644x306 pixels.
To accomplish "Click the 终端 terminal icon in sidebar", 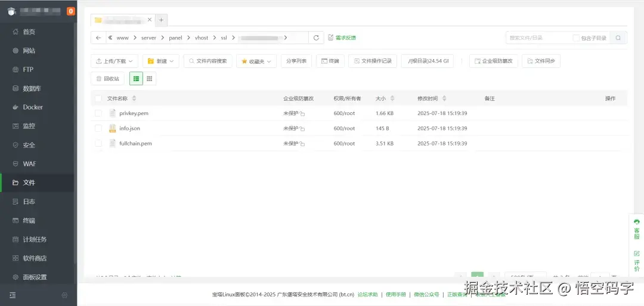I will pos(16,221).
